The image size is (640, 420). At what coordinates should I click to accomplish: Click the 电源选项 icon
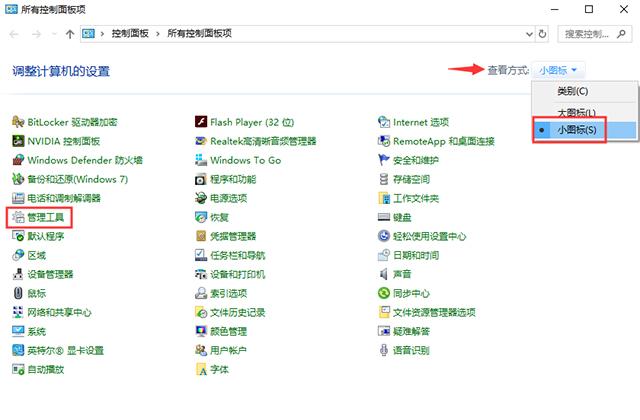(x=201, y=198)
